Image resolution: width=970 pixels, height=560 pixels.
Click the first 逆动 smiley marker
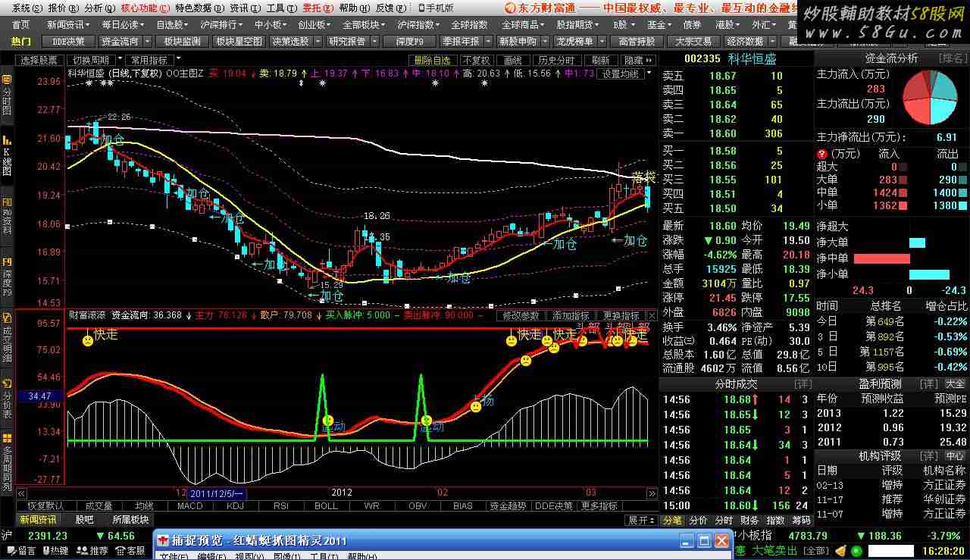327,421
